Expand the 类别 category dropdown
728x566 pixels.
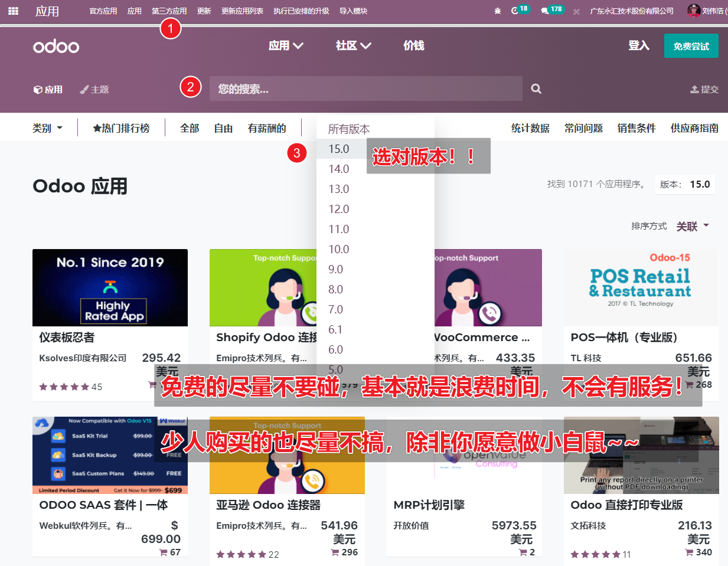pyautogui.click(x=47, y=128)
